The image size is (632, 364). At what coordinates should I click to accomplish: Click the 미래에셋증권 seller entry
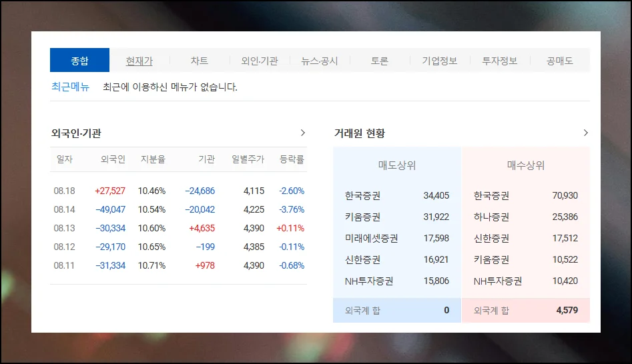pos(372,238)
